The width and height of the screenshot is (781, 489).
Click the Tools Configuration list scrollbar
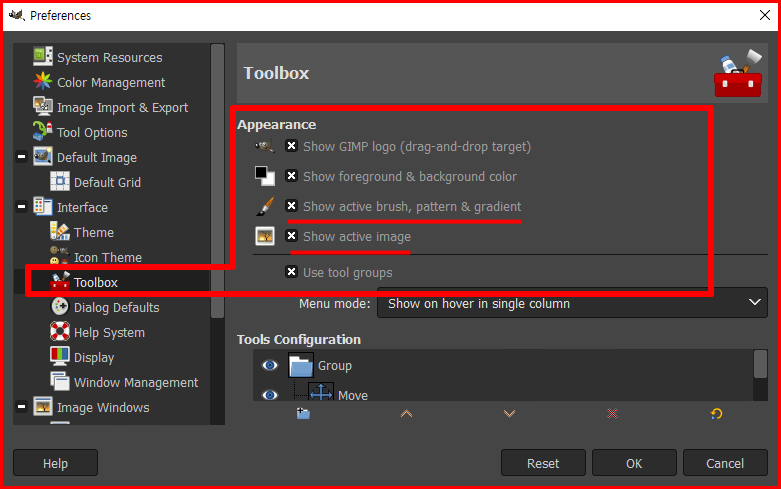pyautogui.click(x=760, y=364)
